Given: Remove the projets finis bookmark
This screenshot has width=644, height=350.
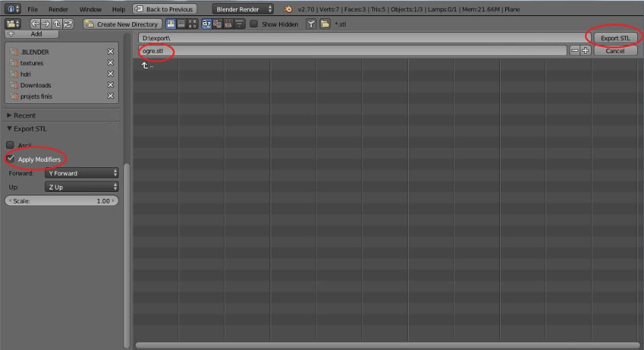Looking at the screenshot, I should (x=110, y=96).
